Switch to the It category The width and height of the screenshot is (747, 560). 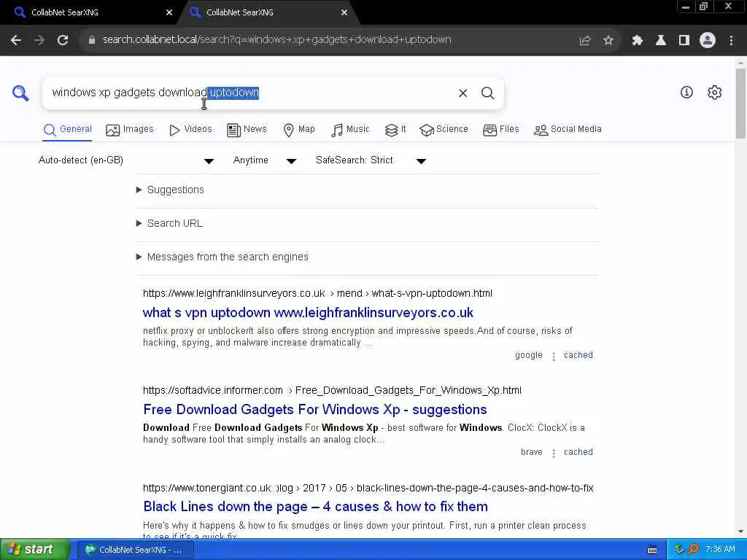coord(395,130)
